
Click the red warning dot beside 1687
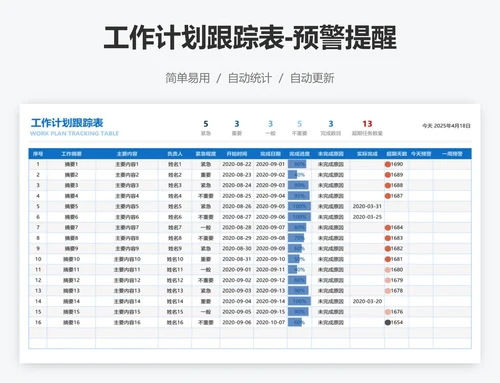pyautogui.click(x=388, y=196)
